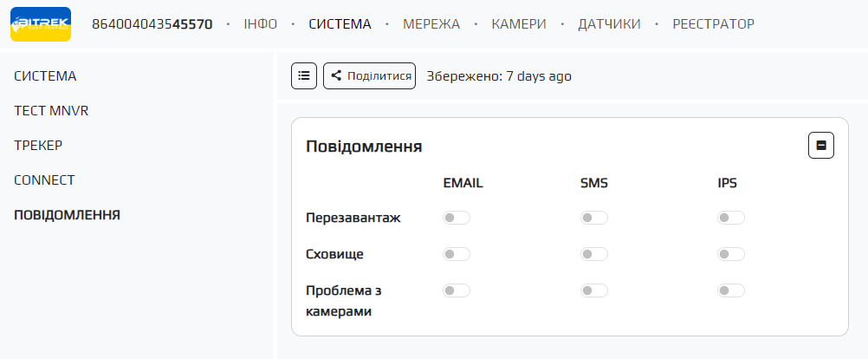The height and width of the screenshot is (359, 868).
Task: Open the ДАТЧИКИ tab
Action: [x=609, y=24]
